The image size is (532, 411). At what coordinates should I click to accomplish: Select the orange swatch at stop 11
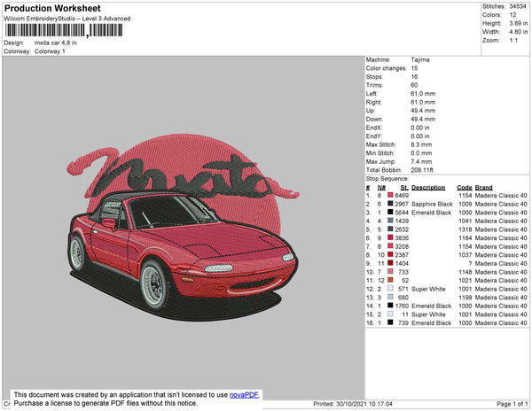coord(389,280)
